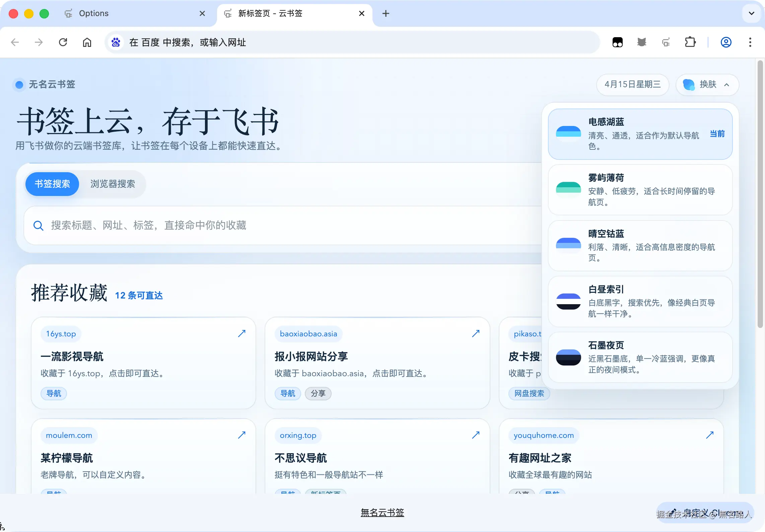The image size is (765, 532).
Task: Open the Extensions puzzle-piece icon
Action: click(x=690, y=42)
